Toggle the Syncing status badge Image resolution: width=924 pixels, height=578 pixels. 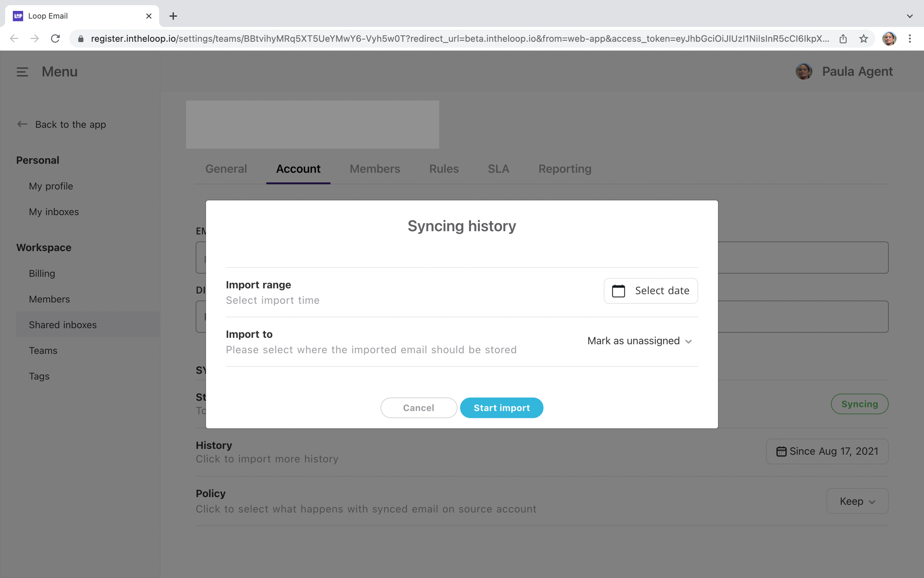pos(859,404)
